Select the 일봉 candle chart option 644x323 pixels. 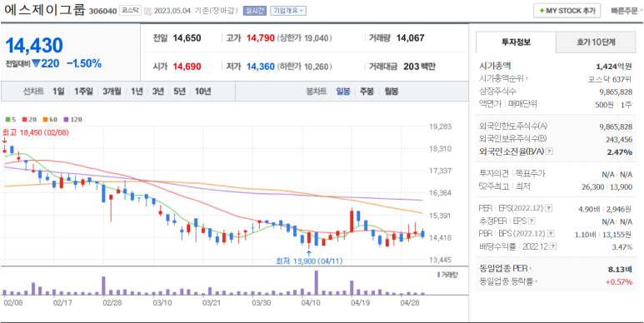tap(343, 91)
